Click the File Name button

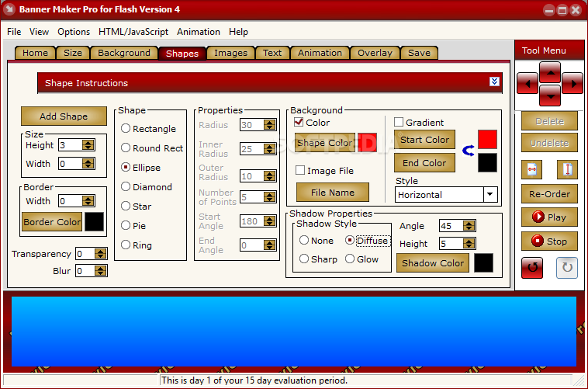click(x=333, y=193)
